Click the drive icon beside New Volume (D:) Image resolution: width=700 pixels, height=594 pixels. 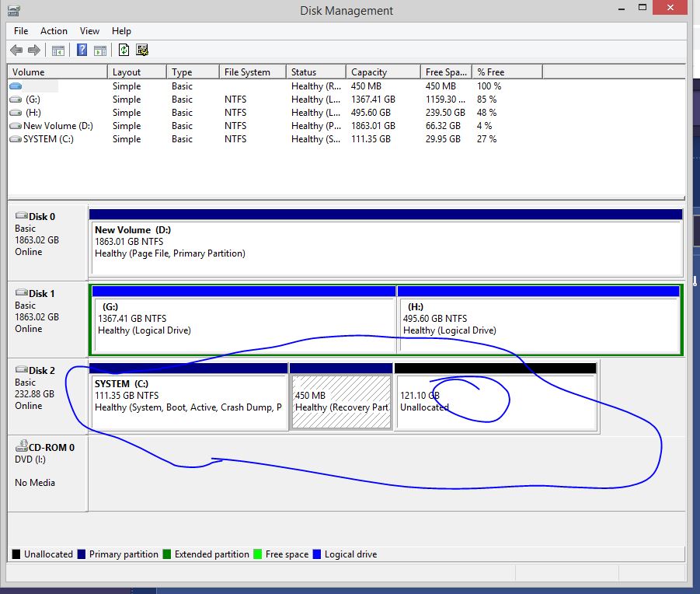[x=16, y=126]
